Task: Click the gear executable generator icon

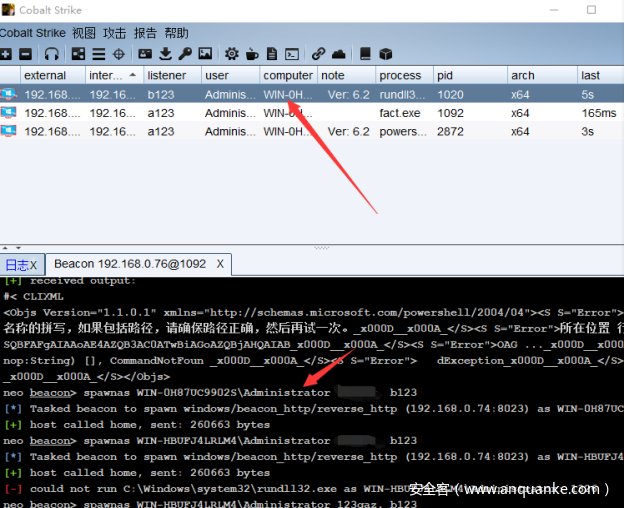Action: [232, 54]
